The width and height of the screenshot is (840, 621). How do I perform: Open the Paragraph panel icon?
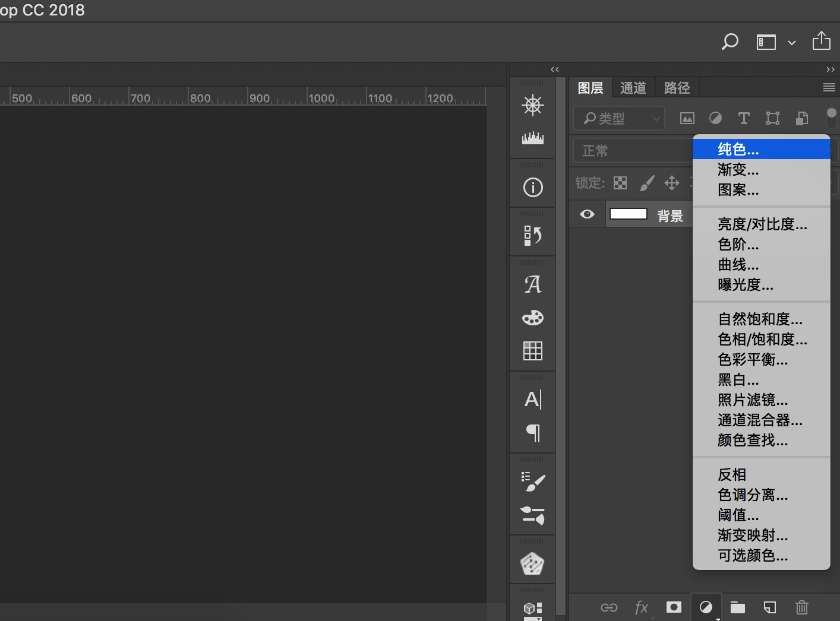[533, 433]
